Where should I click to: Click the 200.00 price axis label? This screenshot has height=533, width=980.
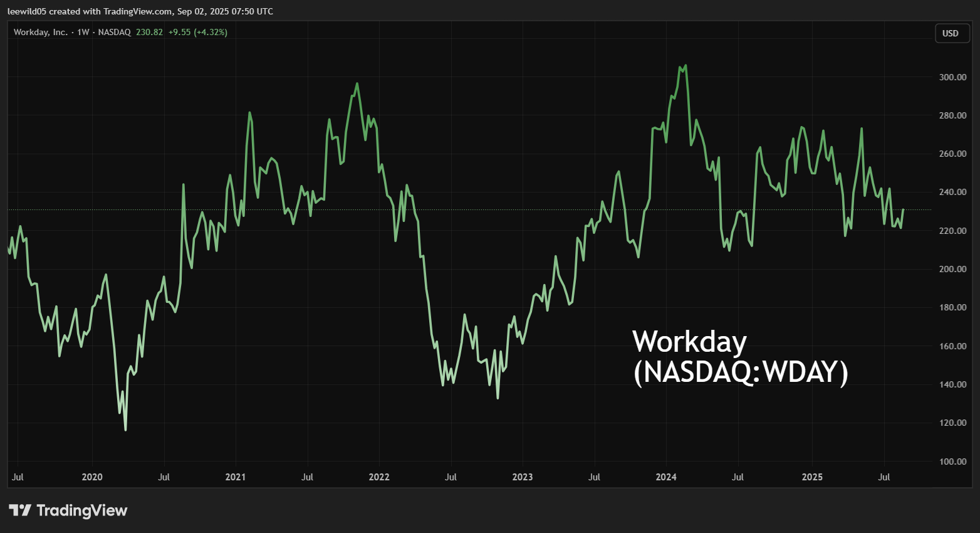point(952,269)
